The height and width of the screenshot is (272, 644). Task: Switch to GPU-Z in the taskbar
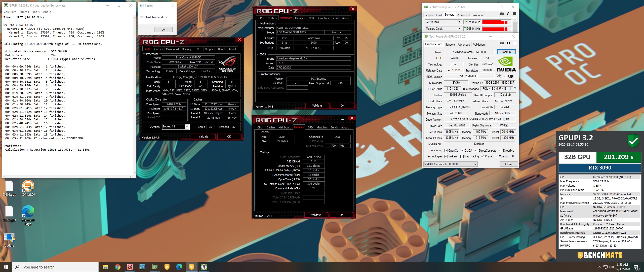(155, 267)
